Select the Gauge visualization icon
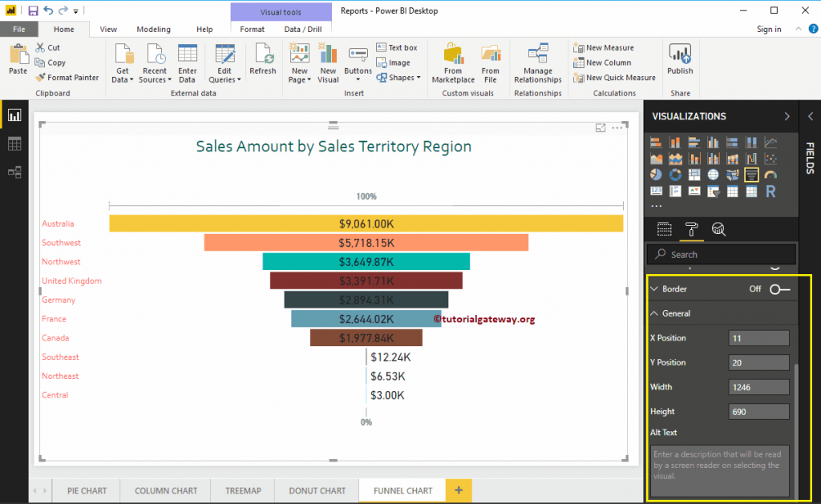The image size is (821, 504). coord(770,174)
